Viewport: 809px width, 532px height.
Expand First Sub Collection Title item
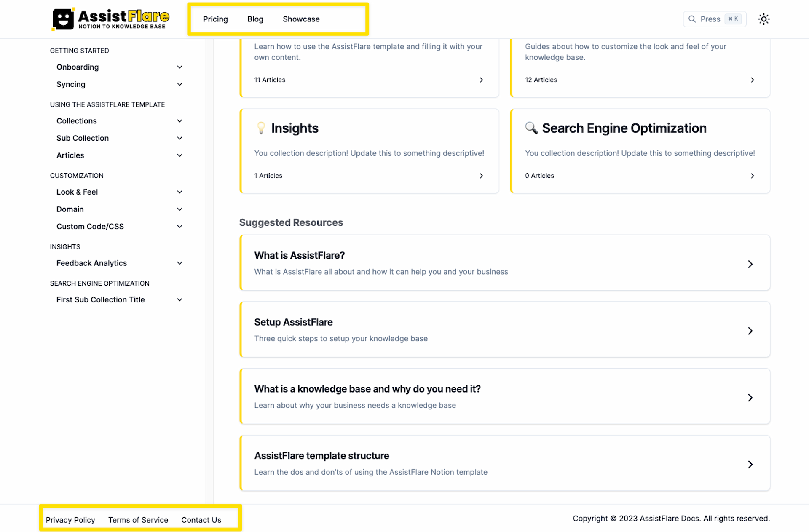(178, 299)
